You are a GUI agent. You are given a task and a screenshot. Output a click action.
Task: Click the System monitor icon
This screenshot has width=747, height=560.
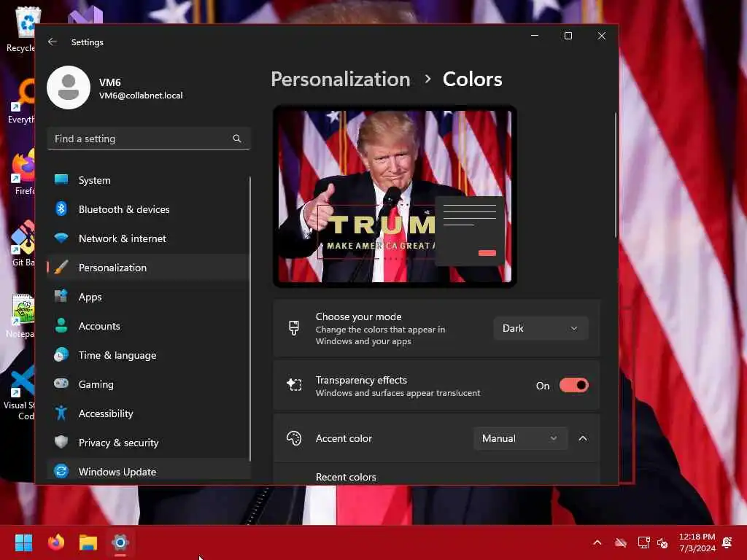pyautogui.click(x=61, y=179)
